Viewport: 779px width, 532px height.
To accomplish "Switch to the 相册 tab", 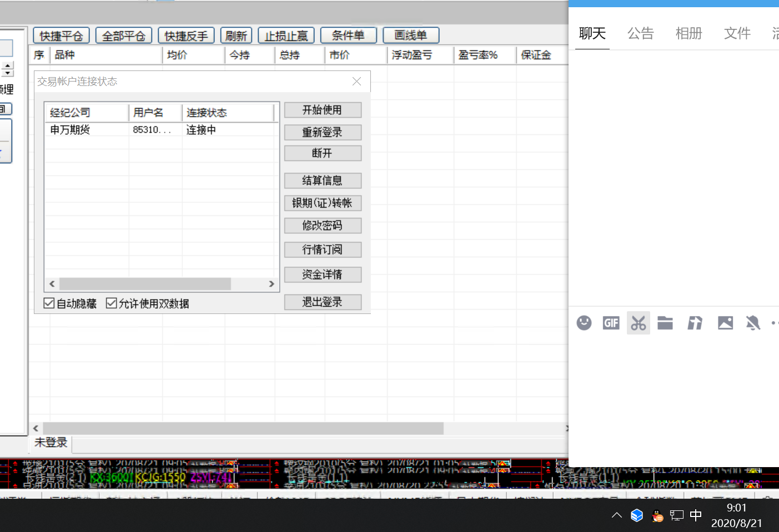I will coord(688,34).
